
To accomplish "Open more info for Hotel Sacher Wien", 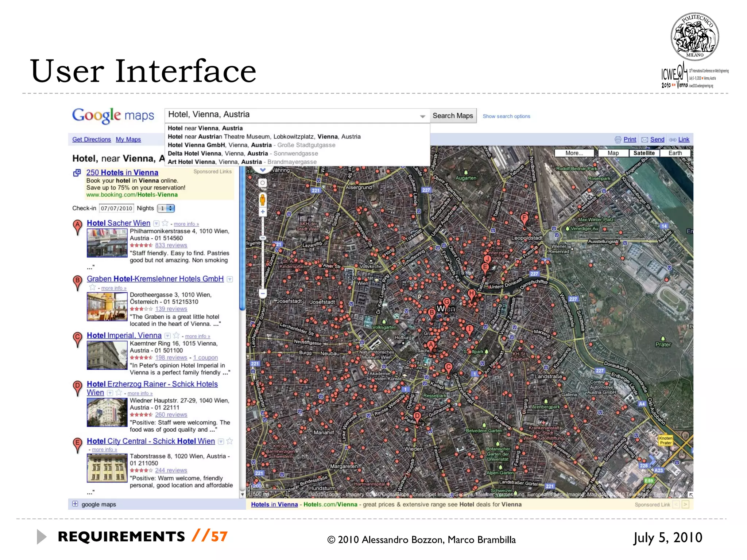I will [x=186, y=224].
